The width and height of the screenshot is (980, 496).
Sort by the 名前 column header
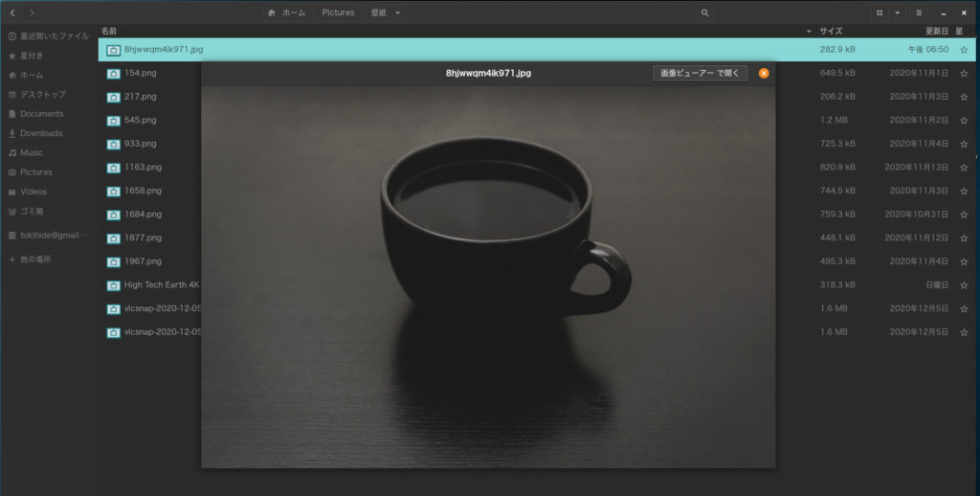(109, 31)
